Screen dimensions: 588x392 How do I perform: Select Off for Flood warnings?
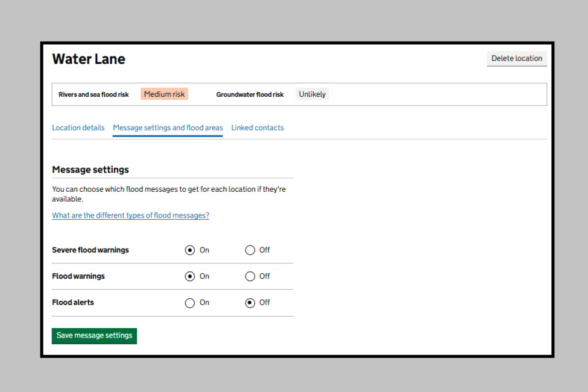click(250, 277)
